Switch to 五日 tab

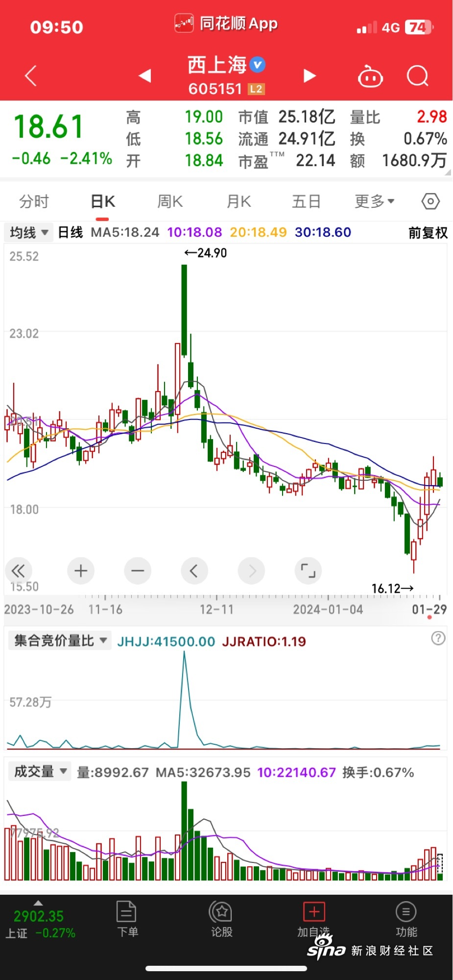coord(307,201)
